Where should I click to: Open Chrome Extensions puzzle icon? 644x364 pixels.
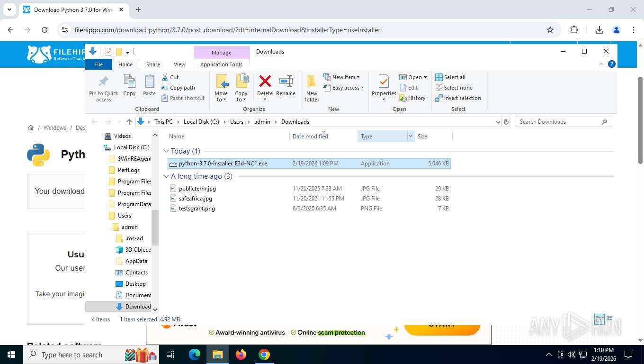(x=574, y=30)
